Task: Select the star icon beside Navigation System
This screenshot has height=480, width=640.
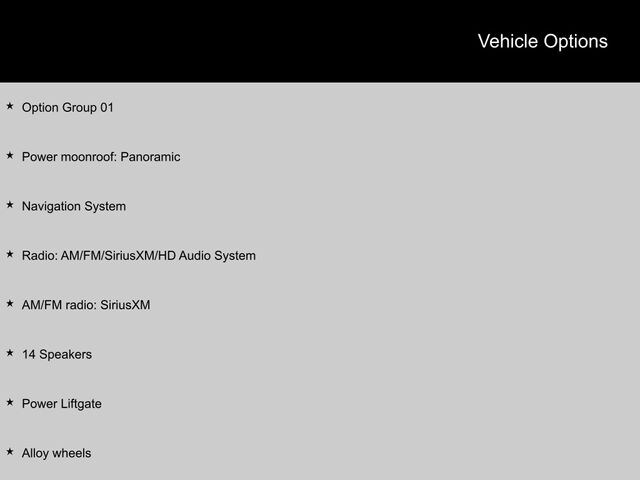Action: pyautogui.click(x=9, y=205)
